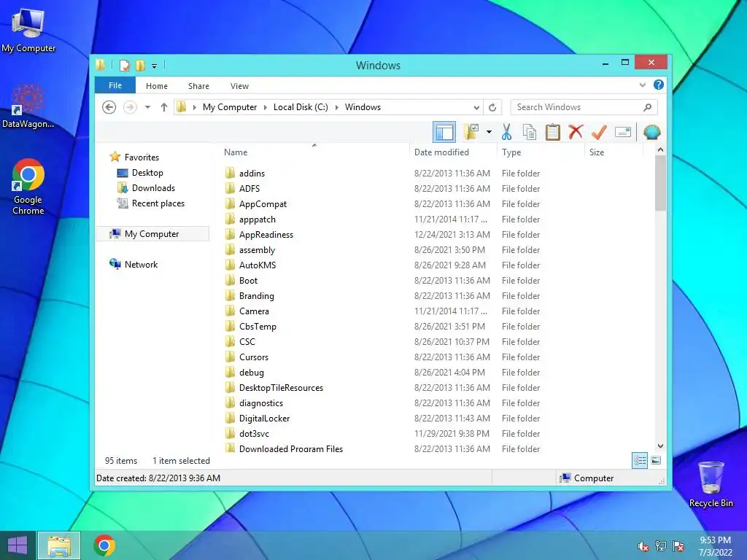Screen dimensions: 747x560
Task: Expand the arrow after Local Disk (C:) breadcrumb
Action: click(336, 108)
